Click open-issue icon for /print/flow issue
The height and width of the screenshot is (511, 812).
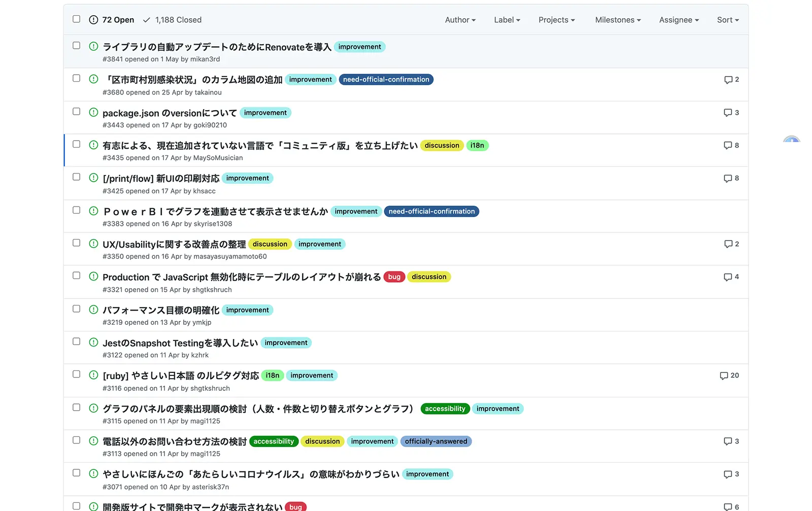[93, 178]
